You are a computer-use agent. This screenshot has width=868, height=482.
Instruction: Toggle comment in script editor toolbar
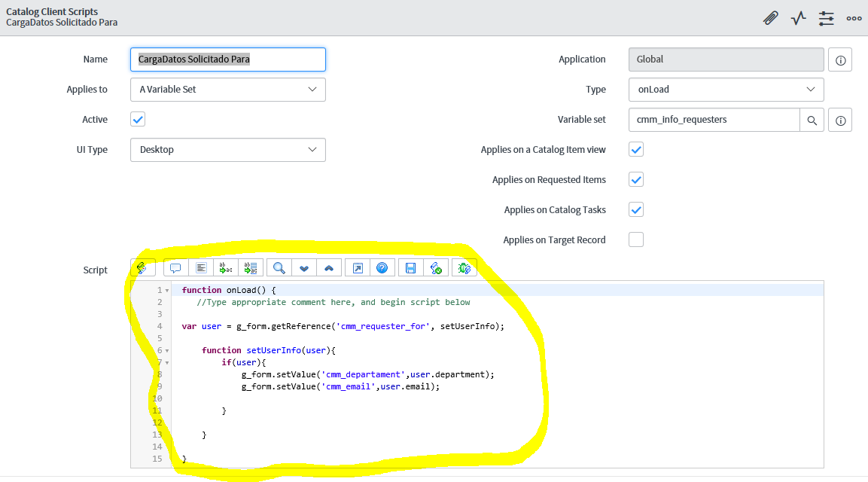(175, 268)
